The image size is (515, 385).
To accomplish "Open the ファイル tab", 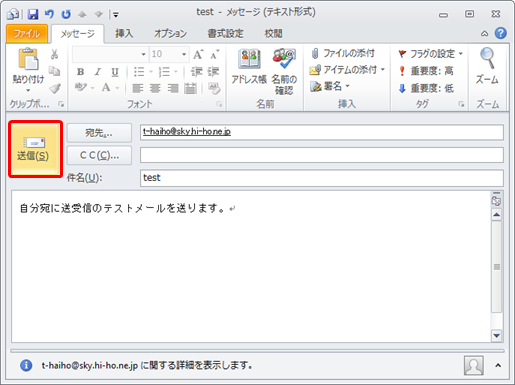I will (x=27, y=34).
